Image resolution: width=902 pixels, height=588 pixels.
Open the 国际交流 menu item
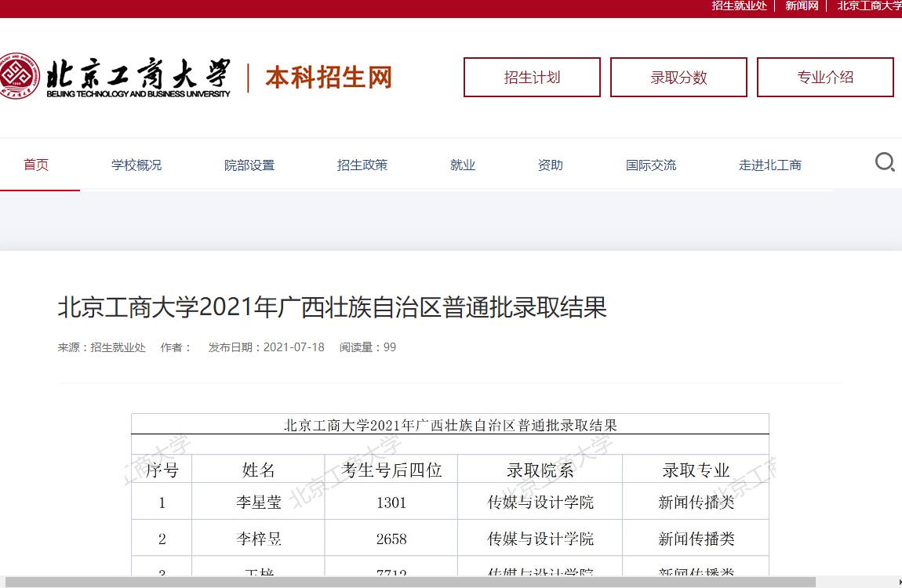click(650, 165)
